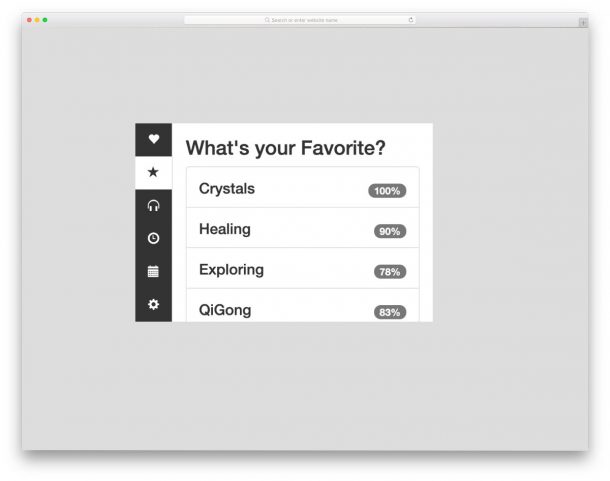This screenshot has height=481, width=610.
Task: Click the green fullscreen window button
Action: click(x=45, y=20)
